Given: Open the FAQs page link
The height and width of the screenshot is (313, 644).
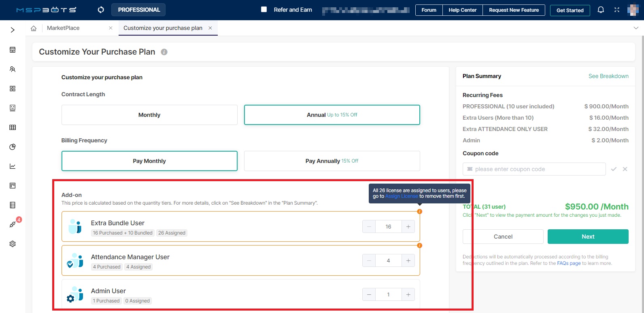Looking at the screenshot, I should point(569,263).
